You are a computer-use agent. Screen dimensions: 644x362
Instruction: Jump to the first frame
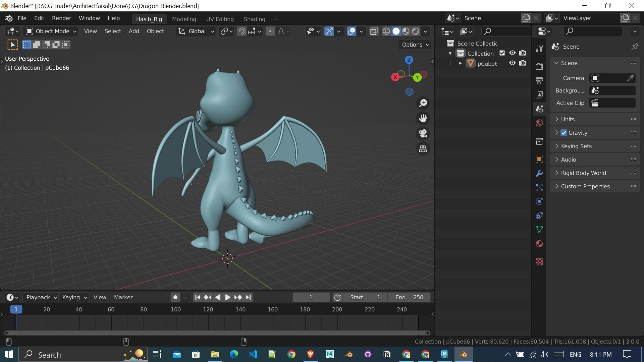pos(198,297)
